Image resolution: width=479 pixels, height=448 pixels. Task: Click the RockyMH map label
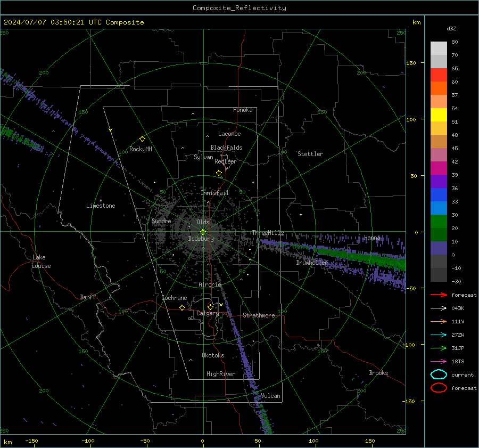click(x=141, y=149)
